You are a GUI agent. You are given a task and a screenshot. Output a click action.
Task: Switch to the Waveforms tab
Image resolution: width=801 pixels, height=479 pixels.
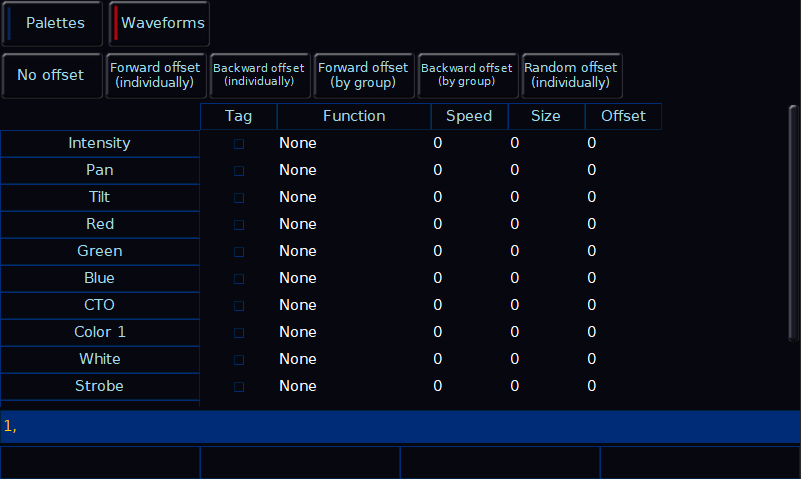click(x=159, y=23)
